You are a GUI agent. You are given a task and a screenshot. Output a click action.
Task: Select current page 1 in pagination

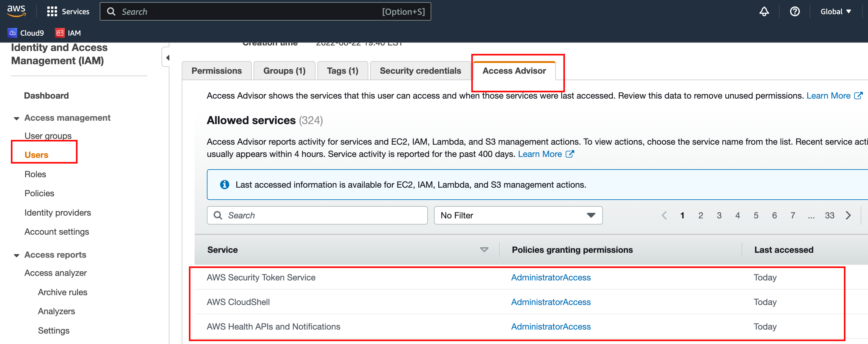click(x=682, y=215)
